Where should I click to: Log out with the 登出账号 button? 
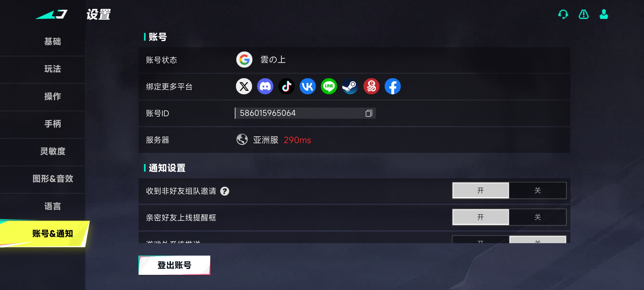tap(174, 265)
